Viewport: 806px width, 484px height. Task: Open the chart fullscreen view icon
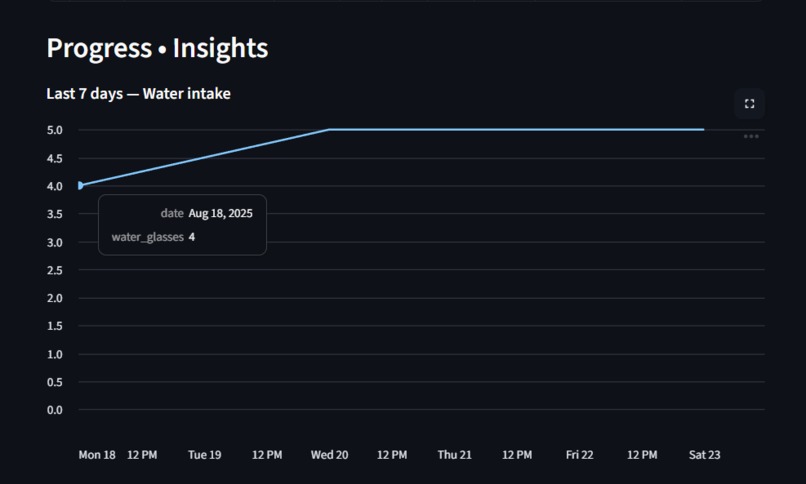click(749, 104)
